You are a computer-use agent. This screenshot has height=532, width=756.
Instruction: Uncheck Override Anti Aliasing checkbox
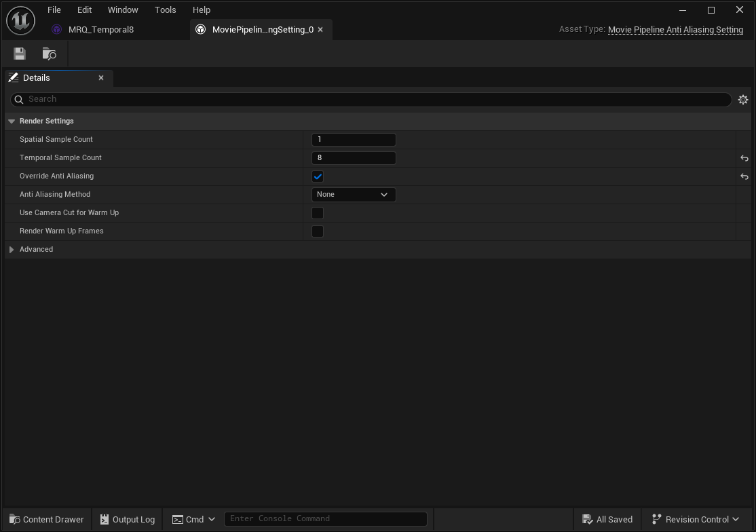[x=317, y=176]
